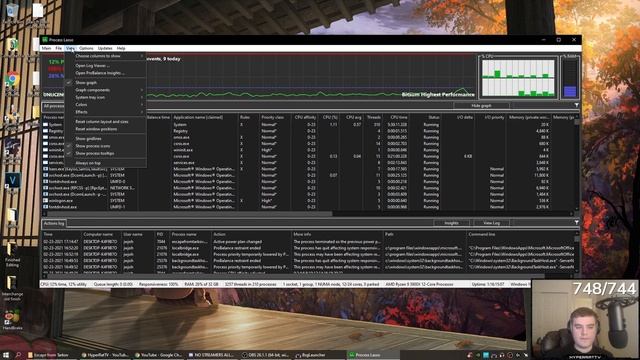Switch to OBS taskbar button
Image resolution: width=640 pixels, height=360 pixels.
(265, 355)
